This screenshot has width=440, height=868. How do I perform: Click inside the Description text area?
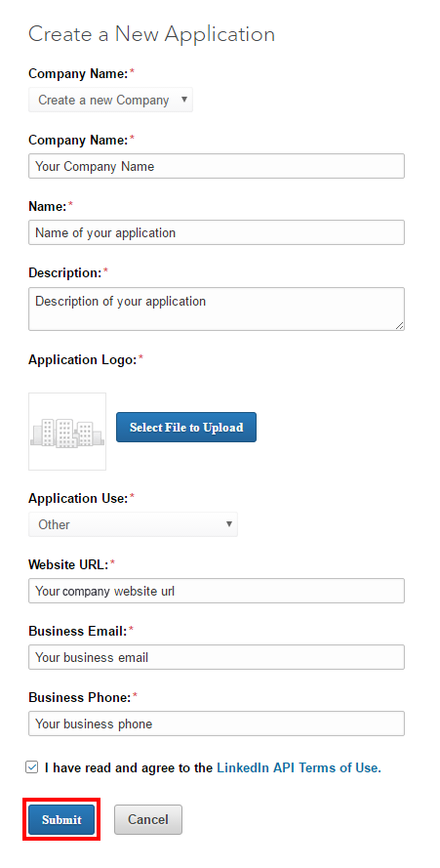(217, 309)
